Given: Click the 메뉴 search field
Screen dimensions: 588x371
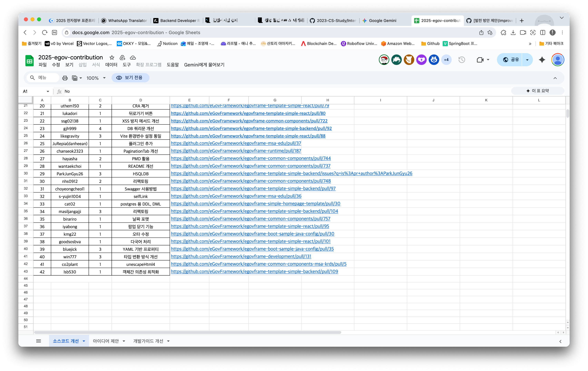Looking at the screenshot, I should [x=43, y=78].
